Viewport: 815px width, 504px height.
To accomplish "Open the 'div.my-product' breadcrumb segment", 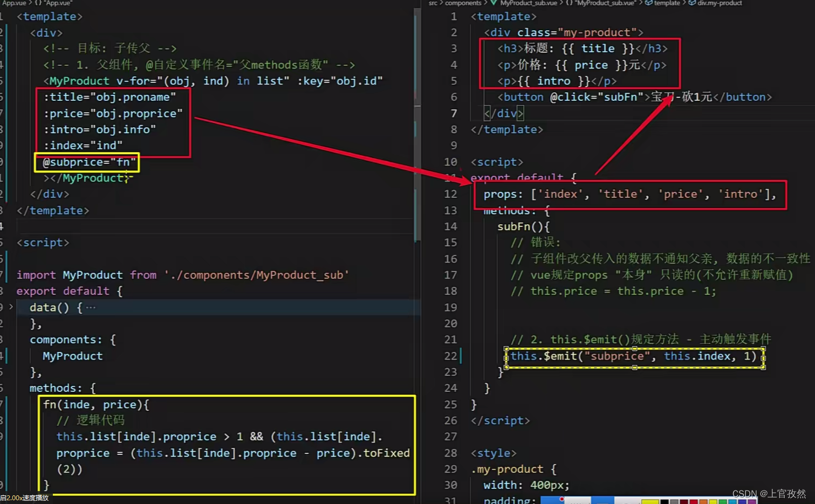I will click(720, 3).
